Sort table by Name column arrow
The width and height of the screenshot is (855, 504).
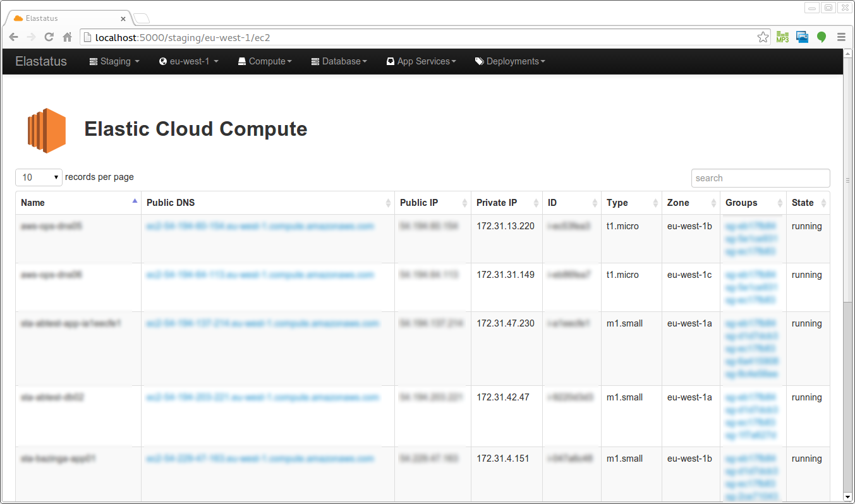tap(134, 201)
